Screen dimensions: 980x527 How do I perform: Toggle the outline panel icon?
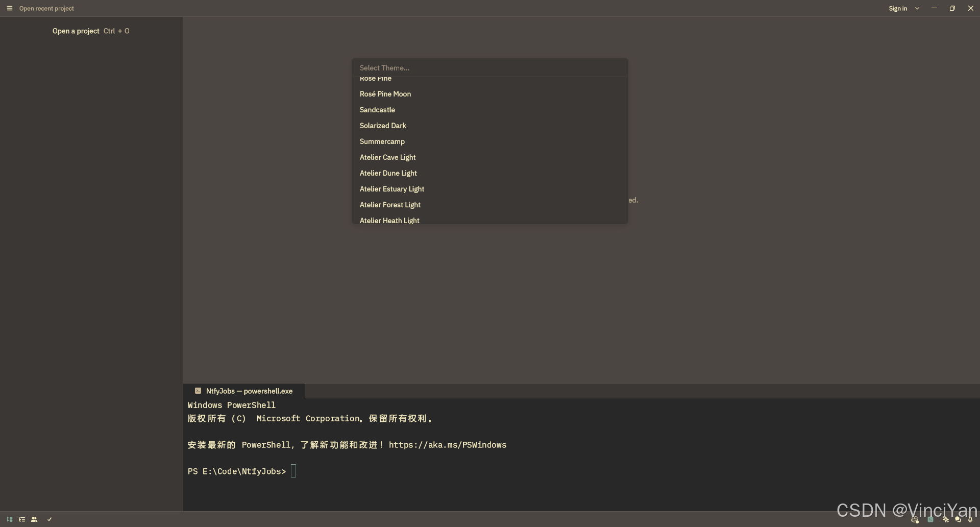[22, 519]
